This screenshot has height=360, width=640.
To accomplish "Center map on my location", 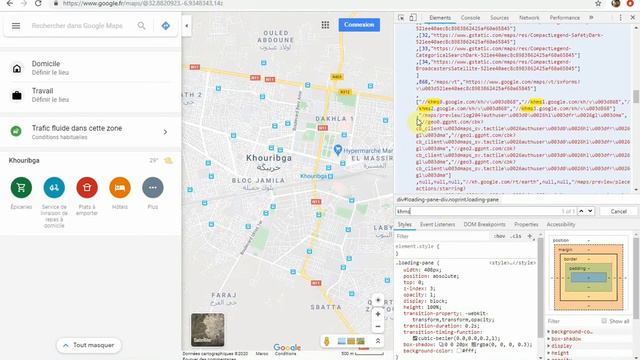I will [x=378, y=300].
